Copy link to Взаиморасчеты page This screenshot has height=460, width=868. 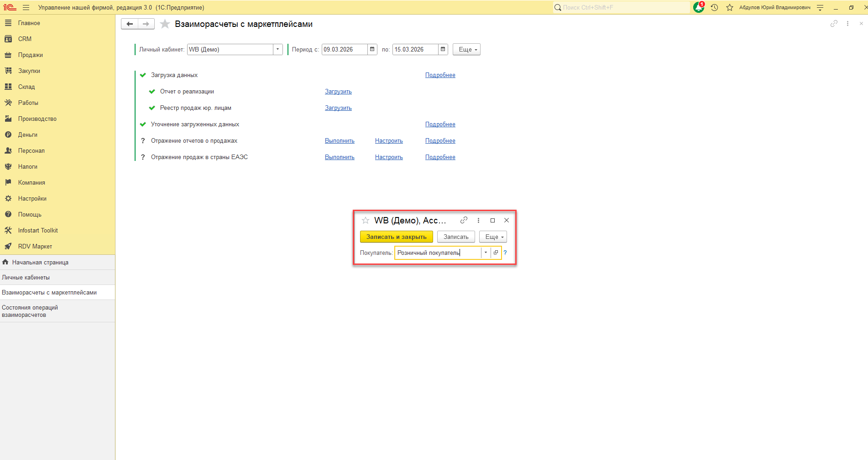point(834,23)
